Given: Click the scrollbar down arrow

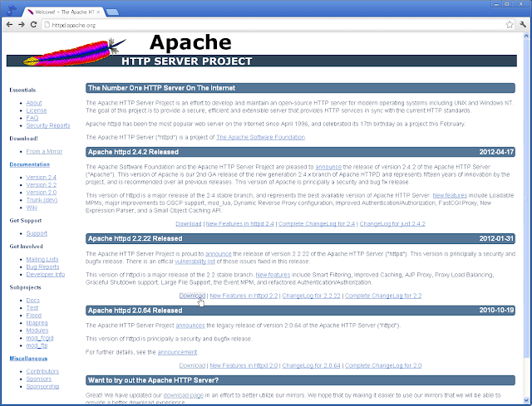Looking at the screenshot, I should coord(526,400).
